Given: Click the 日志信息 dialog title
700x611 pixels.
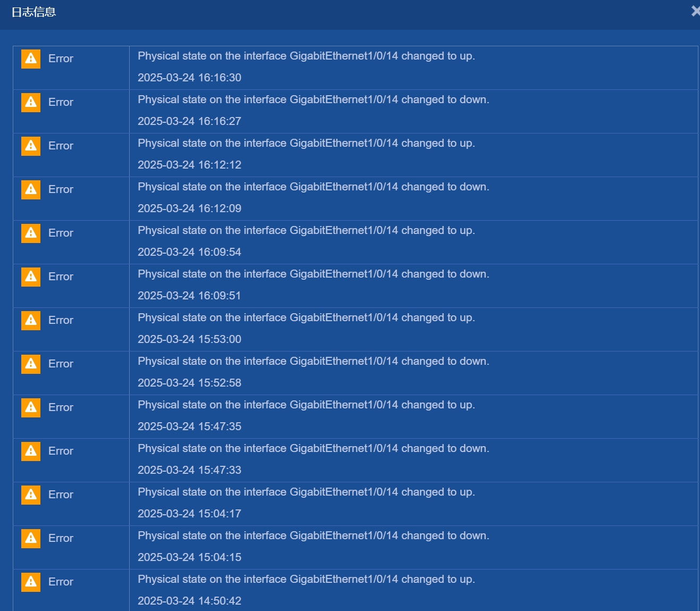Looking at the screenshot, I should 33,12.
